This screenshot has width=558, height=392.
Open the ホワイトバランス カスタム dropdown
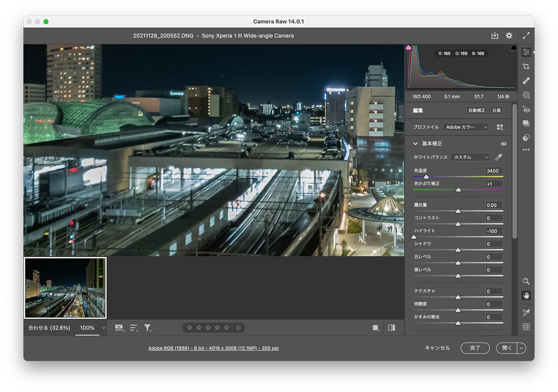click(470, 157)
